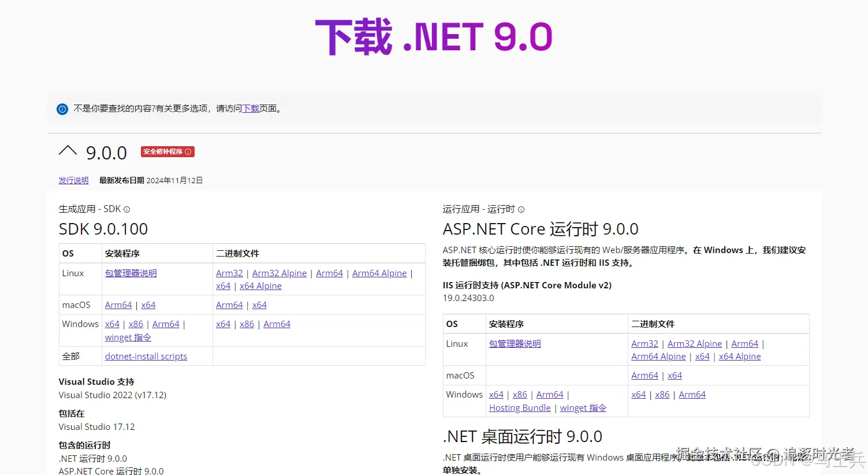This screenshot has height=475, width=868.
Task: Download SDK Windows x86 binary
Action: point(247,324)
